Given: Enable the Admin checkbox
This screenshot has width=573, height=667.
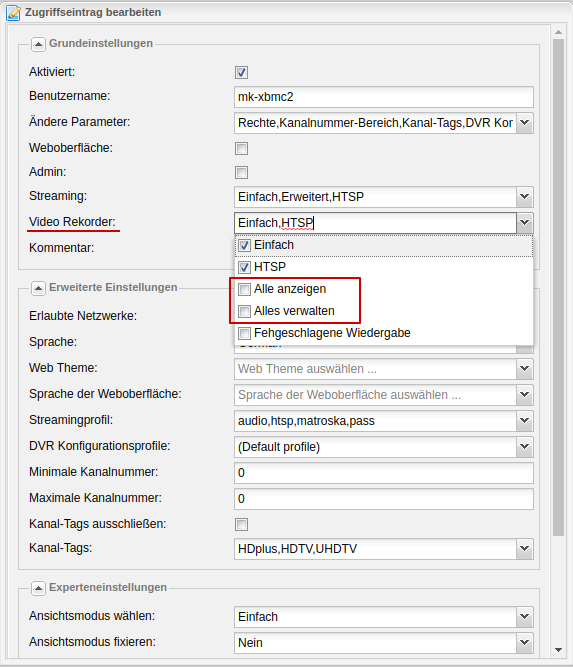Looking at the screenshot, I should pos(241,173).
